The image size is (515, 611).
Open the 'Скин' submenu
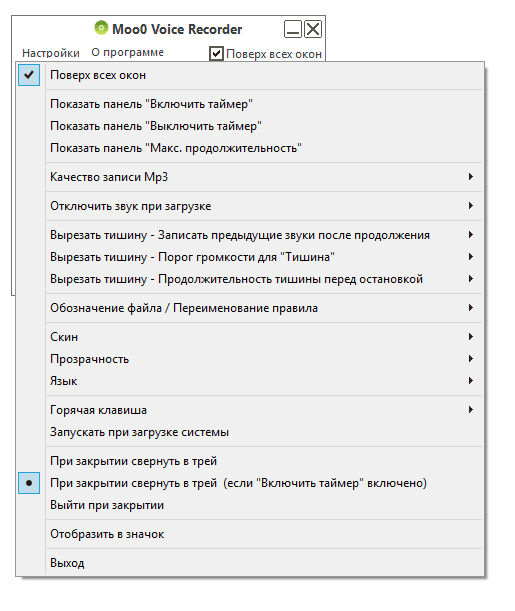[250, 337]
